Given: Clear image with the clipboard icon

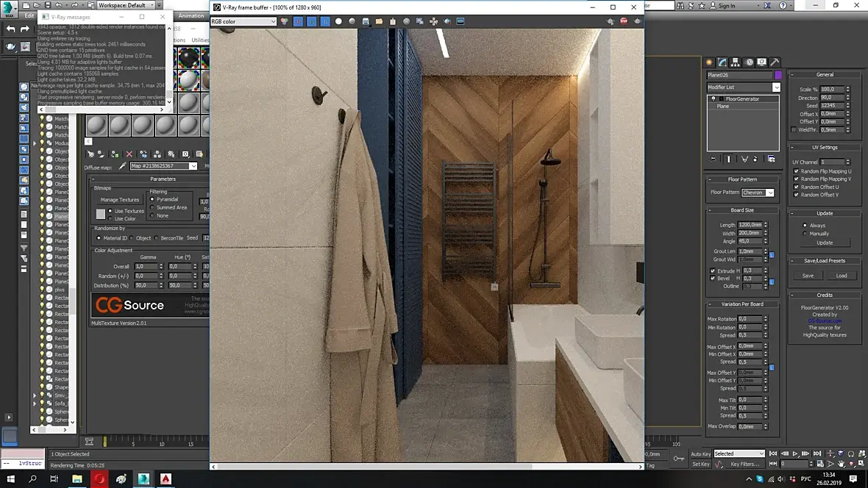Looking at the screenshot, I should click(393, 21).
